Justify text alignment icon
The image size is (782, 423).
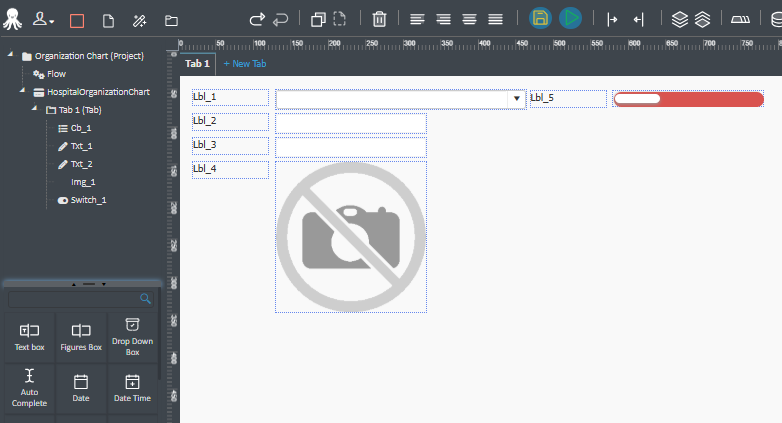coord(495,19)
